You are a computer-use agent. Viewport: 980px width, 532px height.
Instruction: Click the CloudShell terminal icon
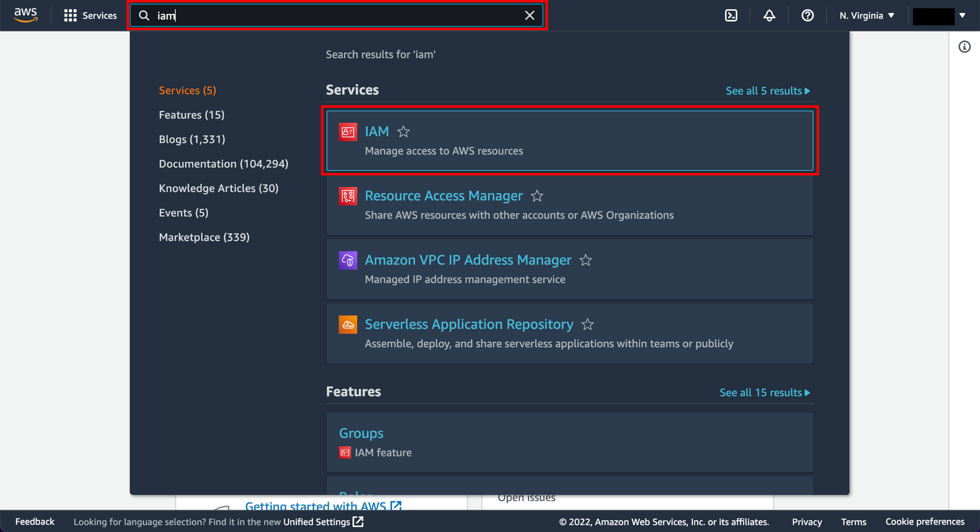pyautogui.click(x=732, y=16)
